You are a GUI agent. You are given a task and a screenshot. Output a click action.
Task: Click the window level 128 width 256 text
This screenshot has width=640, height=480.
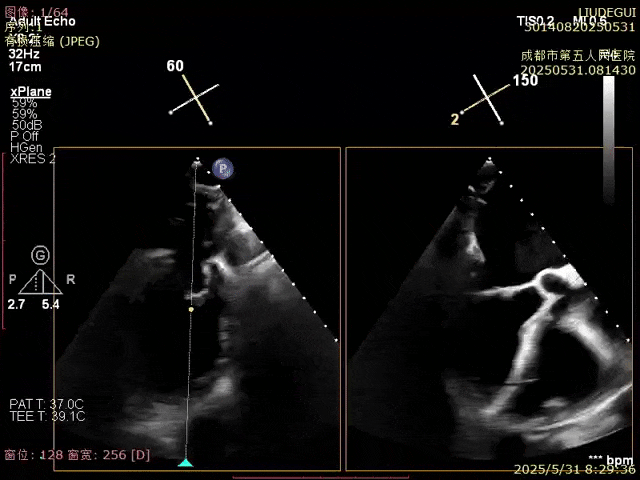[78, 455]
